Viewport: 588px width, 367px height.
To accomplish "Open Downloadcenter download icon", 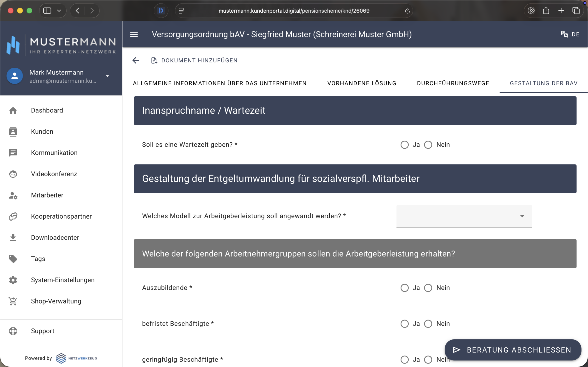I will pyautogui.click(x=13, y=238).
